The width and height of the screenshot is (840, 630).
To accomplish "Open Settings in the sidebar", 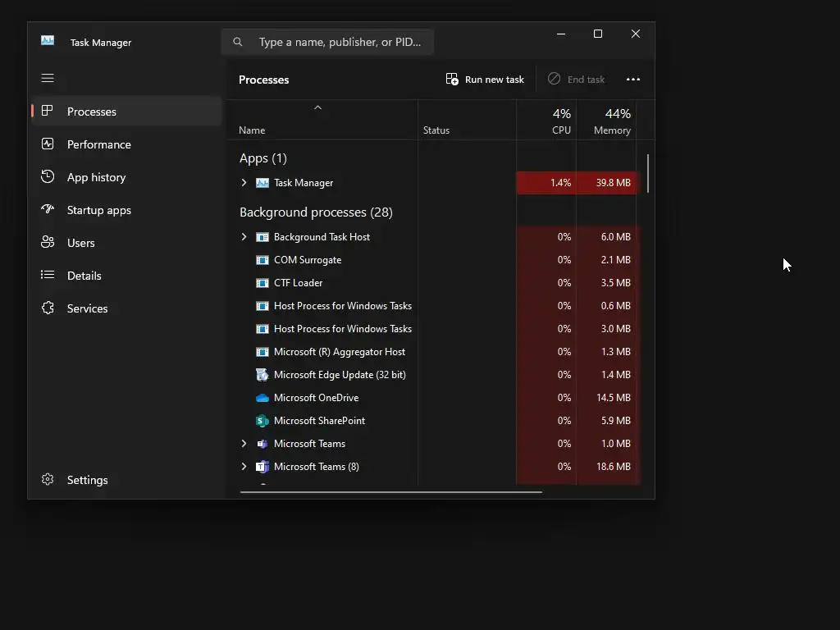I will click(126, 479).
